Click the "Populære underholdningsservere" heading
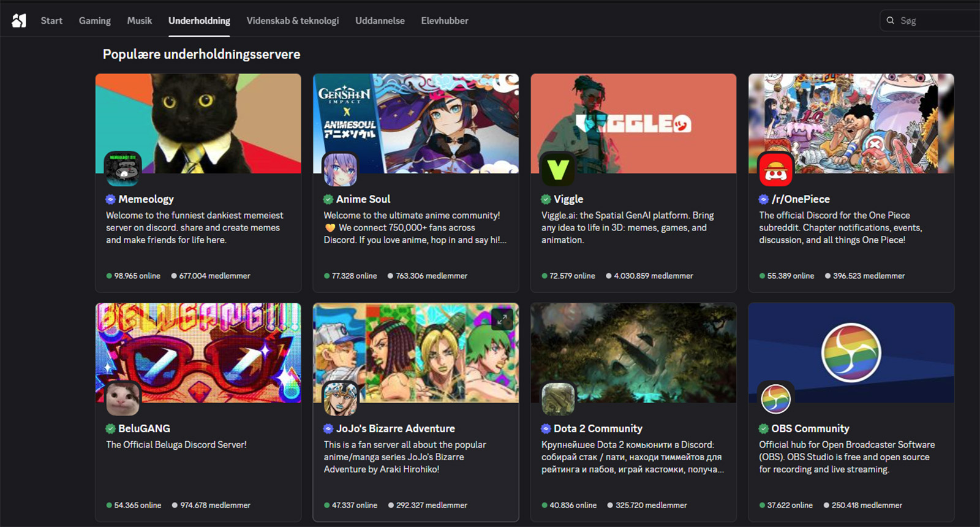Screen dimensions: 980x527 (x=202, y=55)
